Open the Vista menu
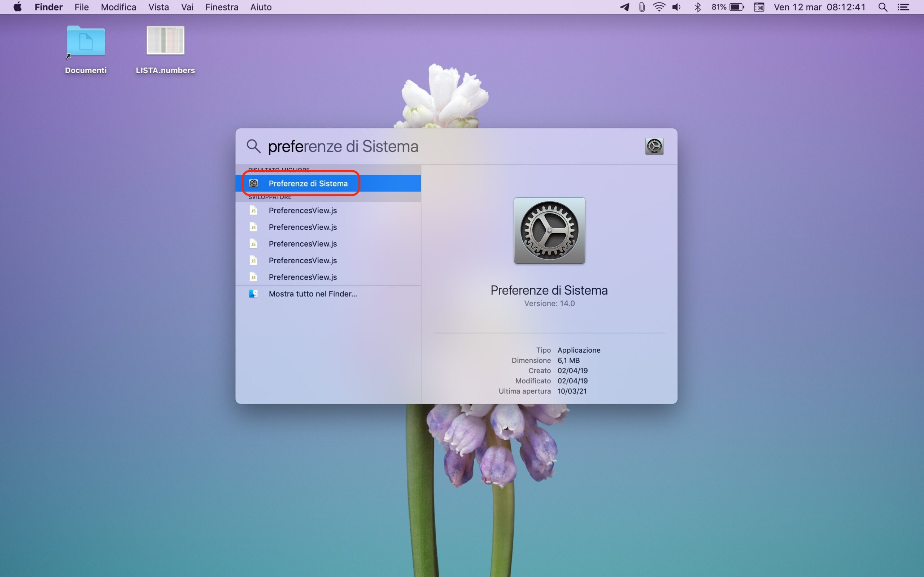The height and width of the screenshot is (577, 924). tap(158, 7)
